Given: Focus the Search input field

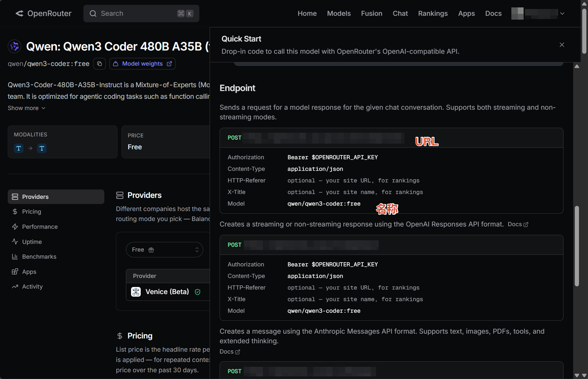Looking at the screenshot, I should 141,14.
